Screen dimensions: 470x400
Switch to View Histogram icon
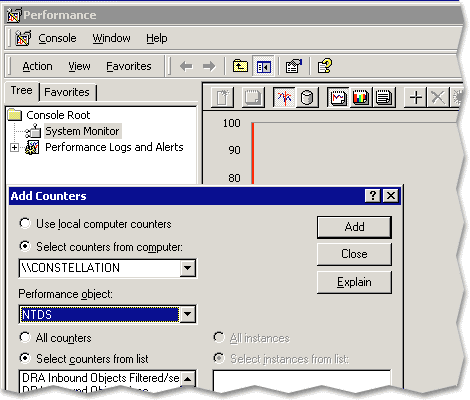(x=361, y=98)
